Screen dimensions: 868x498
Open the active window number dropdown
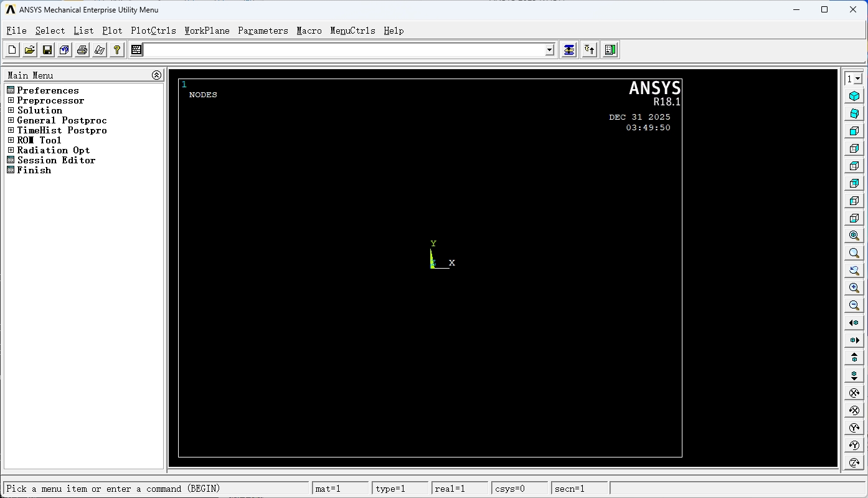point(853,79)
